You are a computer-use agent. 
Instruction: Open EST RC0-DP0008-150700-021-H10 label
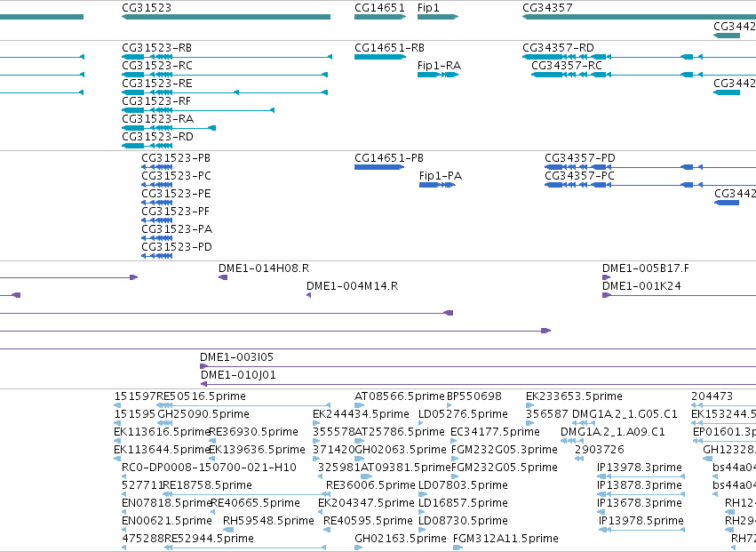(x=210, y=468)
